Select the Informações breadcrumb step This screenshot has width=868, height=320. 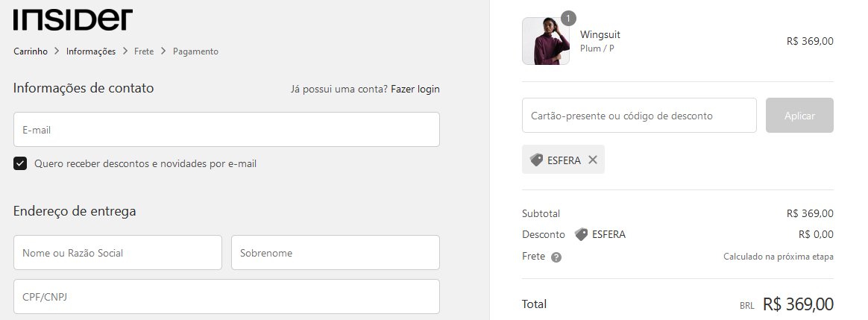pyautogui.click(x=91, y=51)
